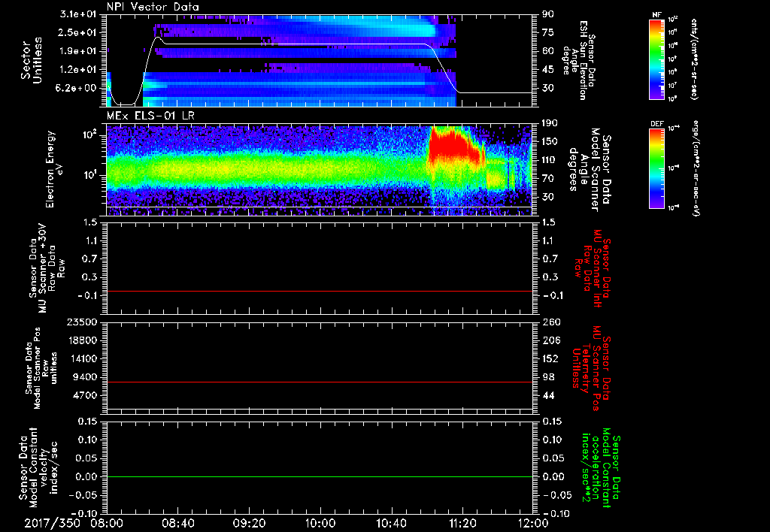Click the '10:00' time axis label

point(320,523)
